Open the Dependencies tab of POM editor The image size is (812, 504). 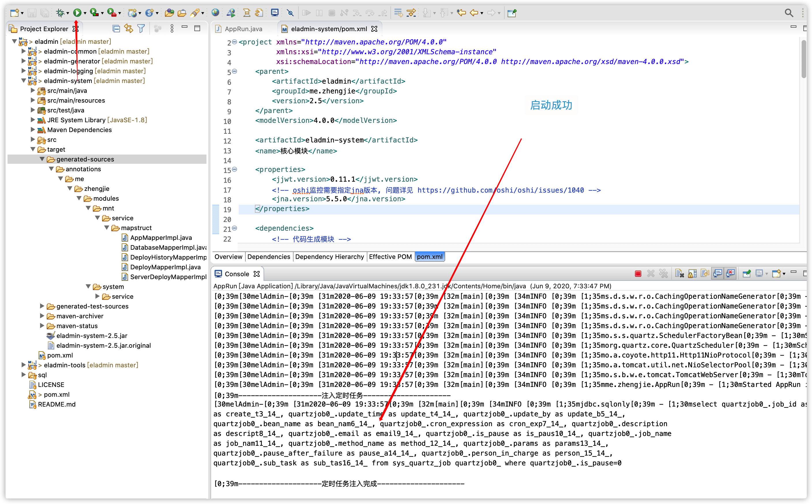tap(269, 257)
